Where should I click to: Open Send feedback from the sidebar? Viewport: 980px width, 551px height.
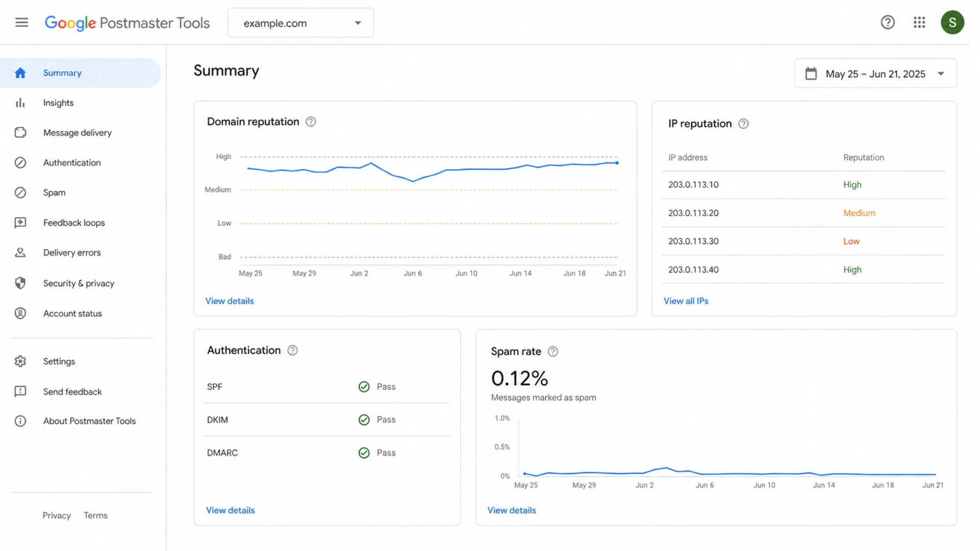[80, 391]
